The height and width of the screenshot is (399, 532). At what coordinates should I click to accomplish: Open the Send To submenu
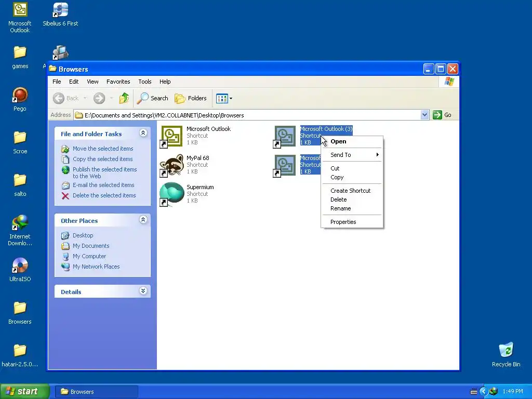(x=352, y=155)
